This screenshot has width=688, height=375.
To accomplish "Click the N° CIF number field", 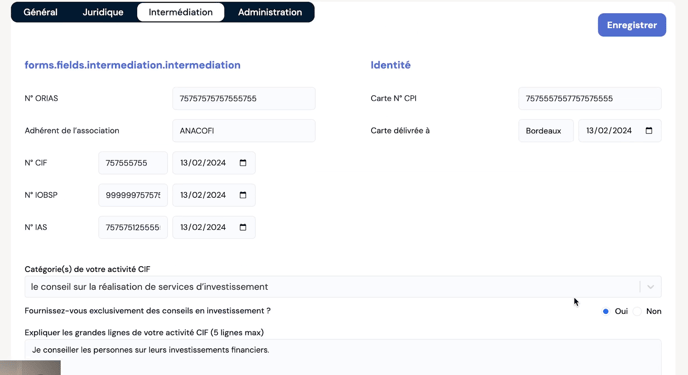I will pos(133,163).
